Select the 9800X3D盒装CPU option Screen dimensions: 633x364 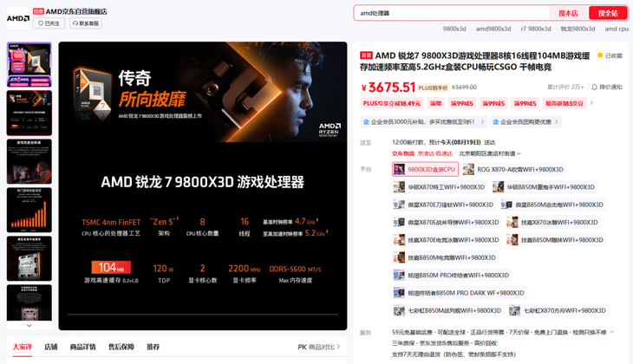click(x=425, y=170)
